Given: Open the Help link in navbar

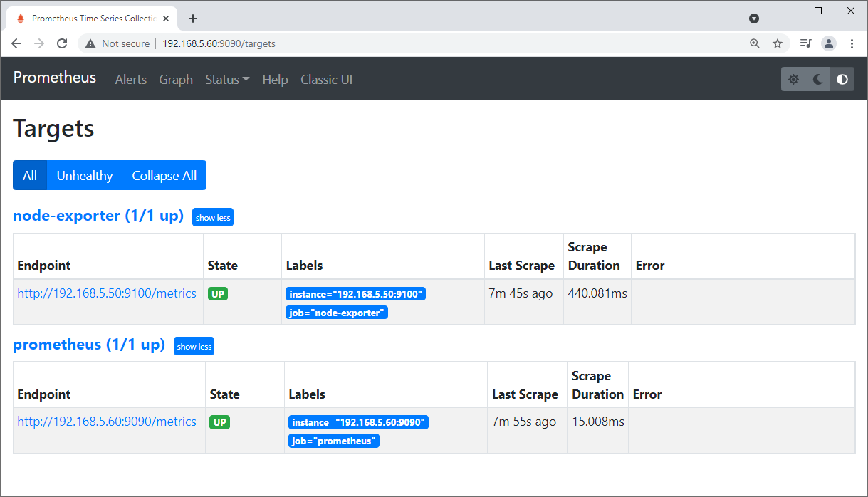Looking at the screenshot, I should pos(275,80).
